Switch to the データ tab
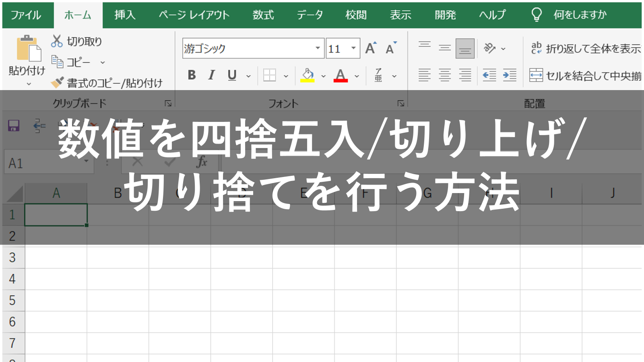The image size is (644, 362). click(x=310, y=15)
